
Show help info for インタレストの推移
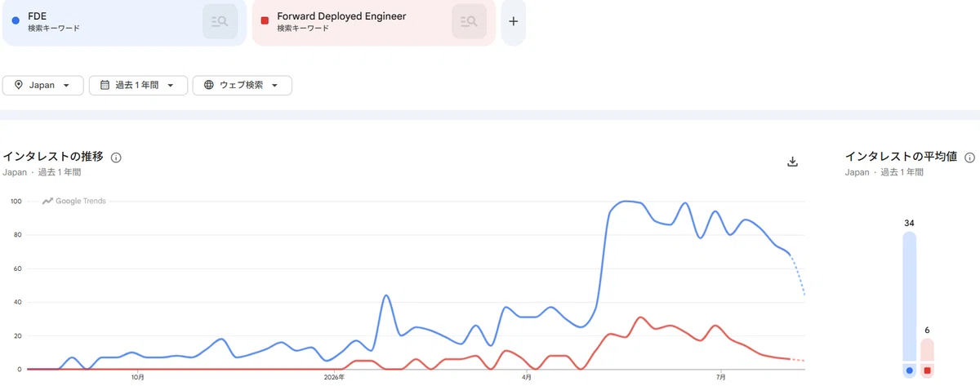click(x=116, y=158)
